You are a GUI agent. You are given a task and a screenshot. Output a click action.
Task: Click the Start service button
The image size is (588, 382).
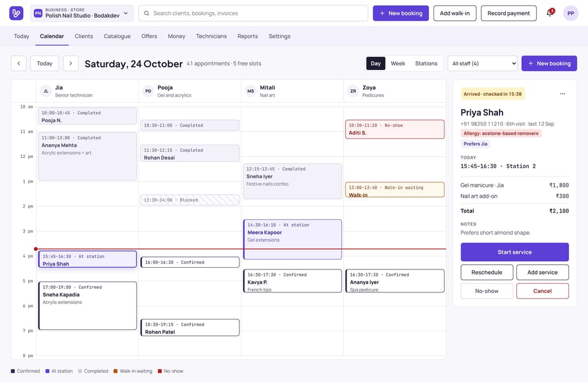[514, 252]
